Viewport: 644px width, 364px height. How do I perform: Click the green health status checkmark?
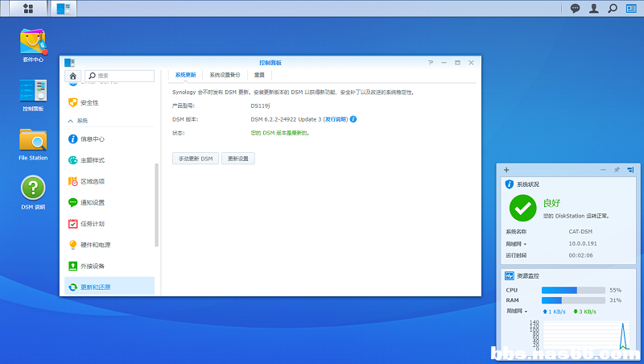[x=522, y=208]
